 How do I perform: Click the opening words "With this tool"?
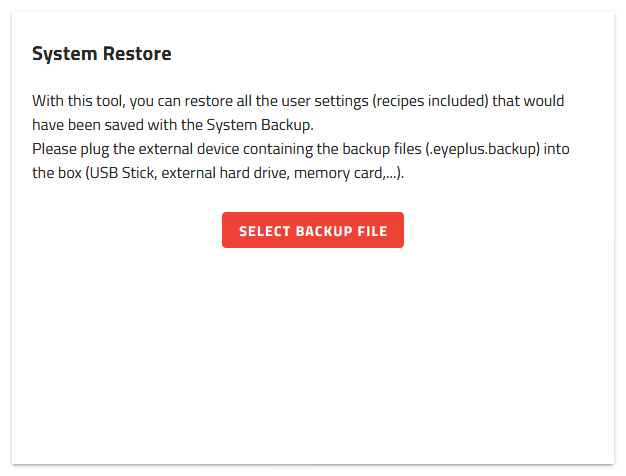[x=73, y=102]
